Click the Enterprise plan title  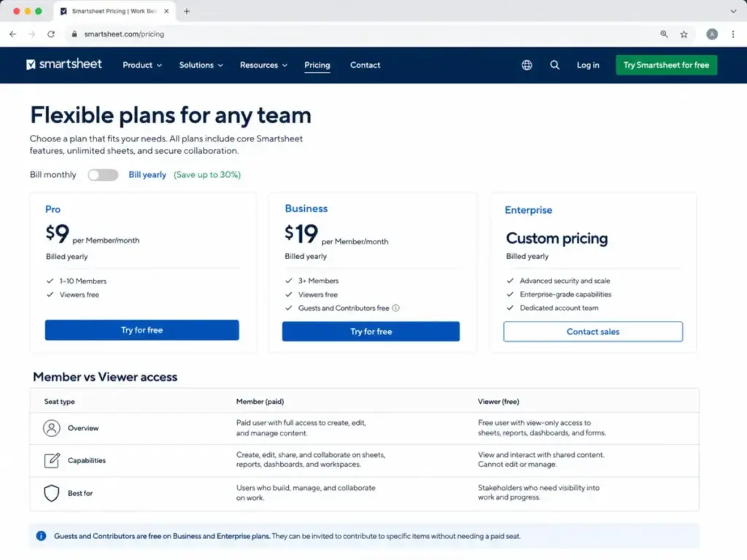click(x=528, y=210)
